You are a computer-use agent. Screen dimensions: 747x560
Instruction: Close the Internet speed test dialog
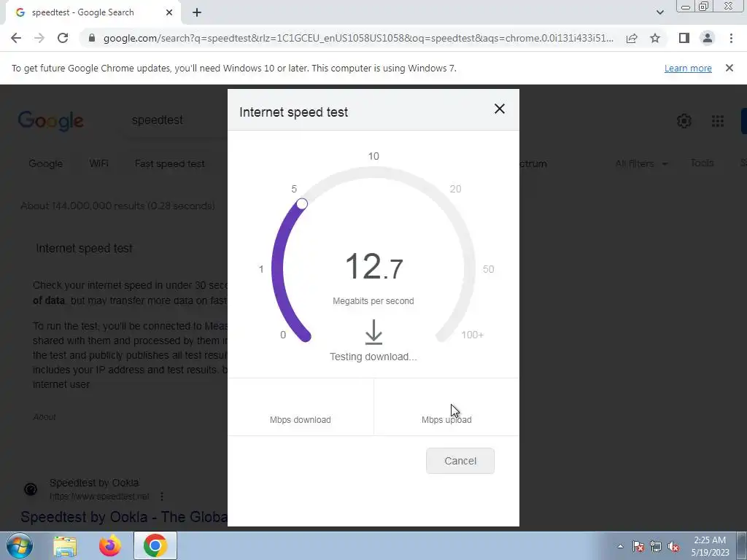499,109
